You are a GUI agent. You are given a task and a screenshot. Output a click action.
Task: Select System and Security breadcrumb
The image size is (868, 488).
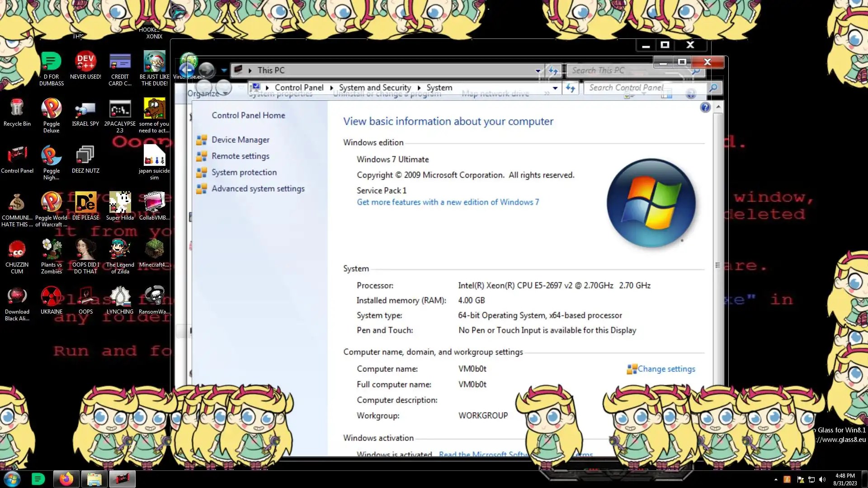[x=375, y=88]
